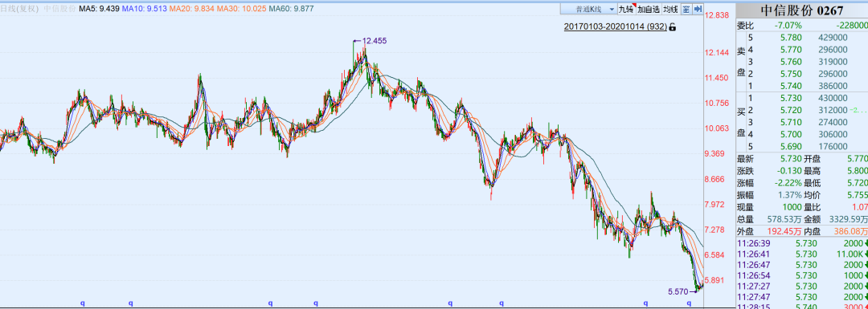Click the right-arrow collapse panel icon
This screenshot has width=868, height=309.
[698, 9]
